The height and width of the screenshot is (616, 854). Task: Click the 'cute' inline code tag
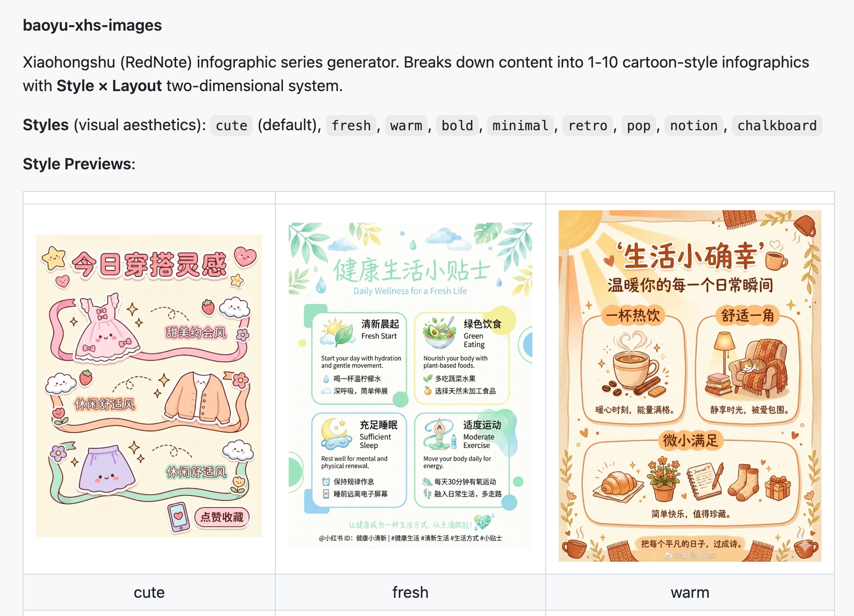pyautogui.click(x=231, y=125)
